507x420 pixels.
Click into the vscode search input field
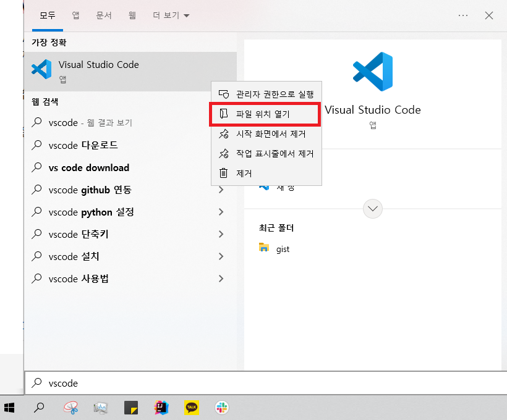265,383
